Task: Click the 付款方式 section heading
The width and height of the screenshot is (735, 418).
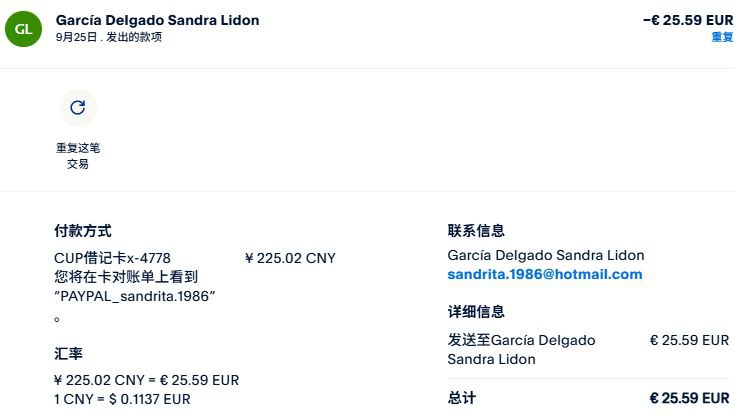Action: (83, 230)
